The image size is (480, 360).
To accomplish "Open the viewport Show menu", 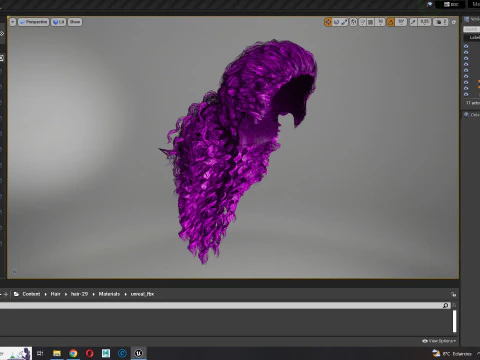I will 75,22.
